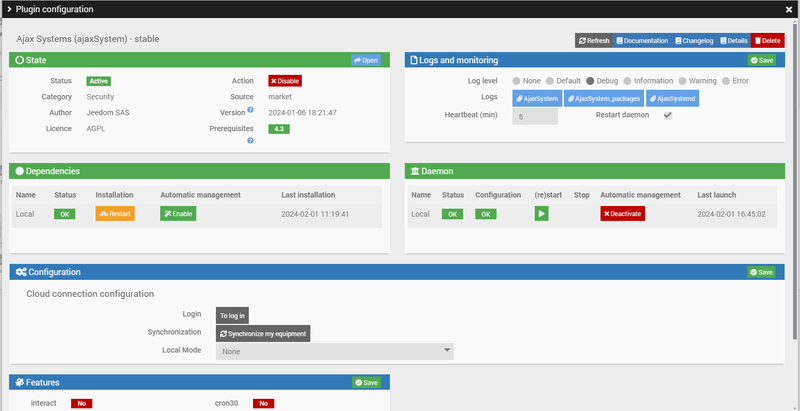This screenshot has width=800, height=411.
Task: Click Synchronize my equipment
Action: pyautogui.click(x=263, y=334)
